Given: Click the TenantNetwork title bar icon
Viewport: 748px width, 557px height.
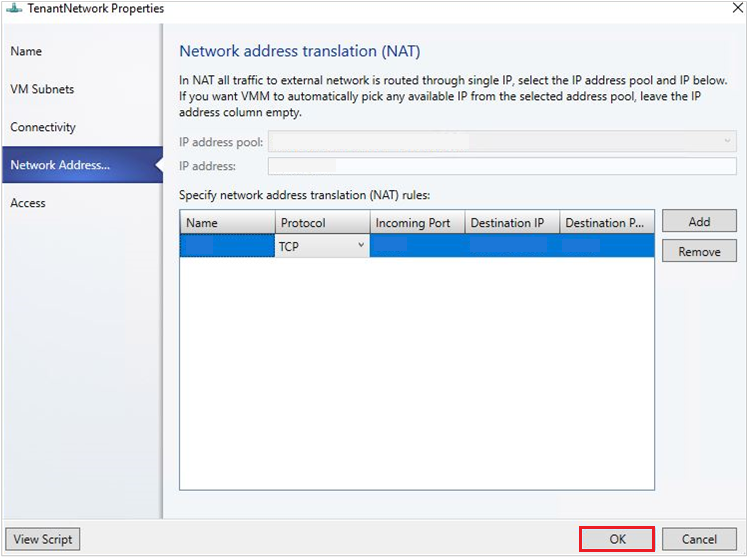Looking at the screenshot, I should point(14,8).
